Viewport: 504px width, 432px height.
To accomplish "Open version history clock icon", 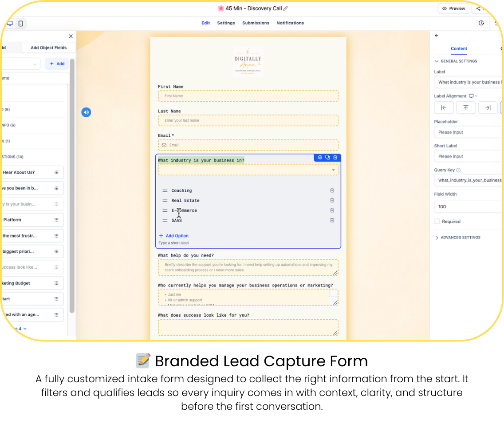I will pos(481,23).
